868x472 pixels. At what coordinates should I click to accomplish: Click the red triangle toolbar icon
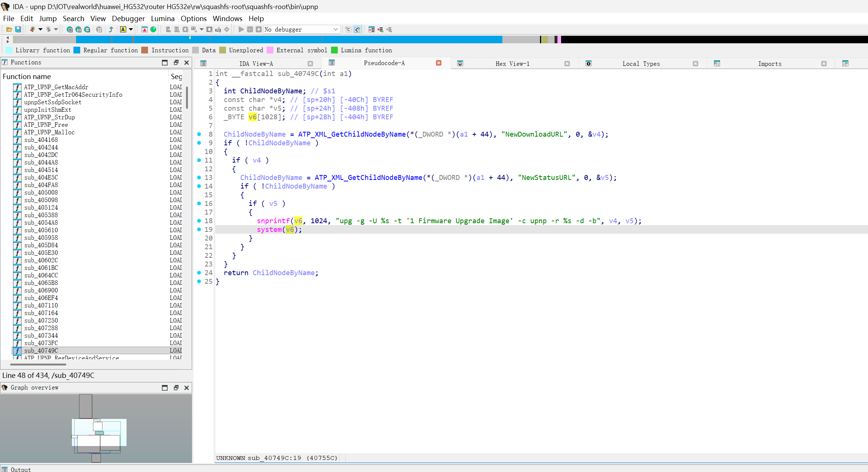[144, 29]
